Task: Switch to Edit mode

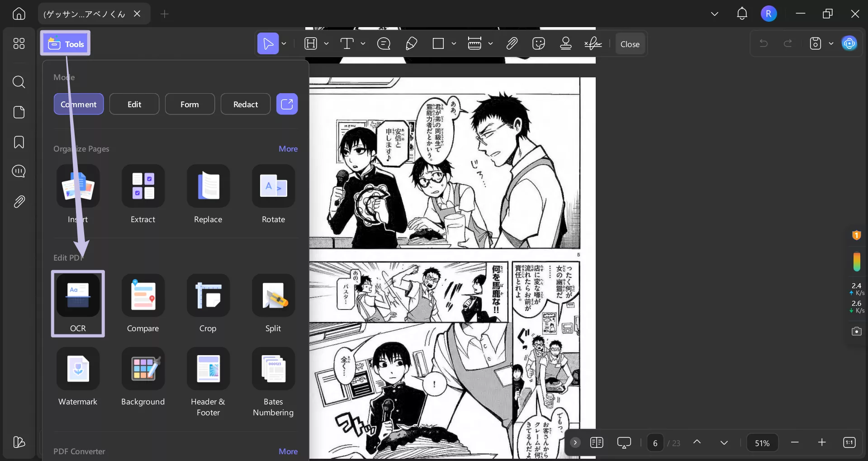Action: click(134, 105)
